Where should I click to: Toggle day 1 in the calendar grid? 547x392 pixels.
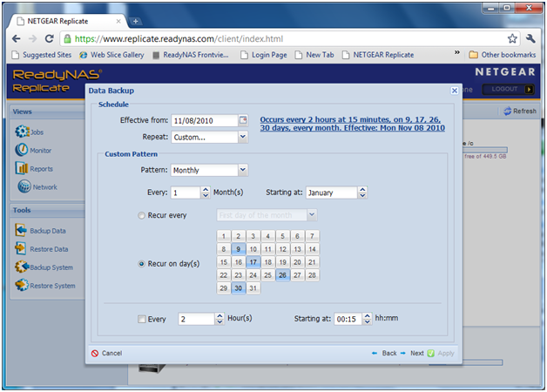[x=224, y=236]
